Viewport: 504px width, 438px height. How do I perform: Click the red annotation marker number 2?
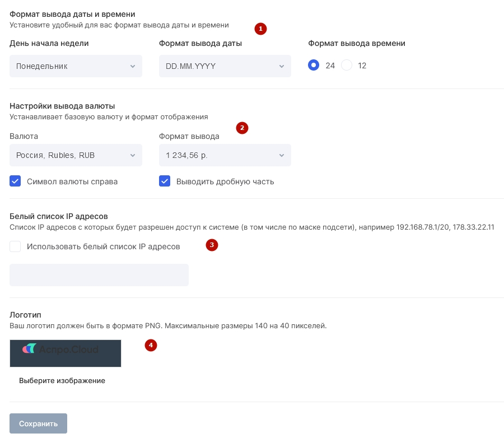pos(242,128)
